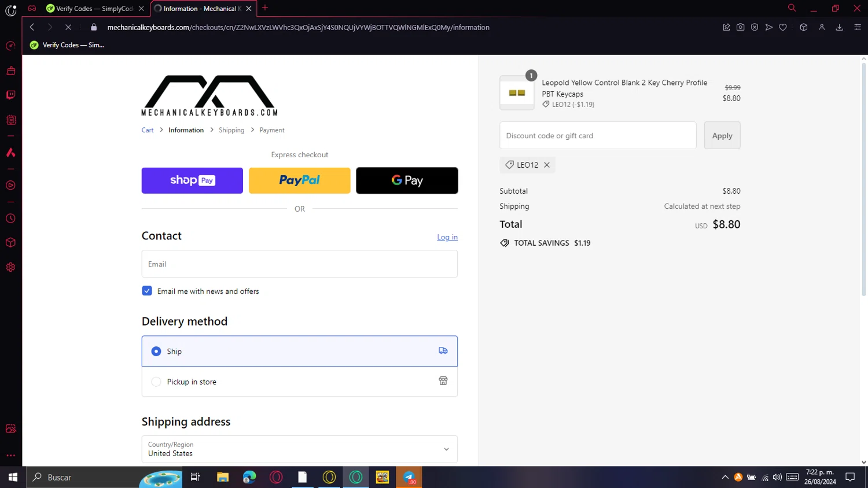Open the downloads icon in toolbar

tap(840, 27)
